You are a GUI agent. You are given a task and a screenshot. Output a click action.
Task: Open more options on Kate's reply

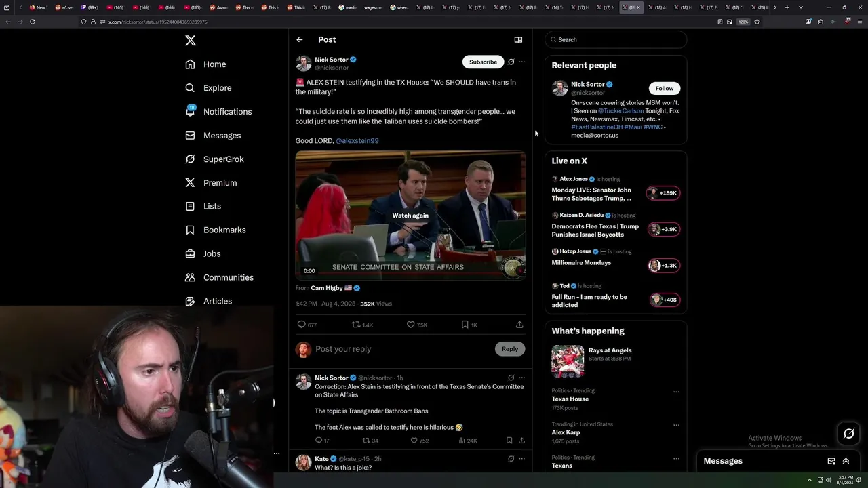[521, 459]
